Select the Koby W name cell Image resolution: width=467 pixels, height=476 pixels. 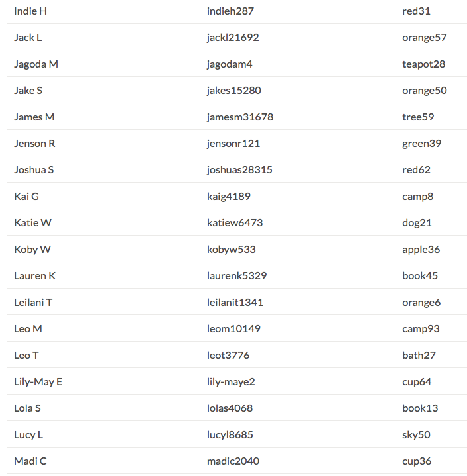tap(32, 250)
